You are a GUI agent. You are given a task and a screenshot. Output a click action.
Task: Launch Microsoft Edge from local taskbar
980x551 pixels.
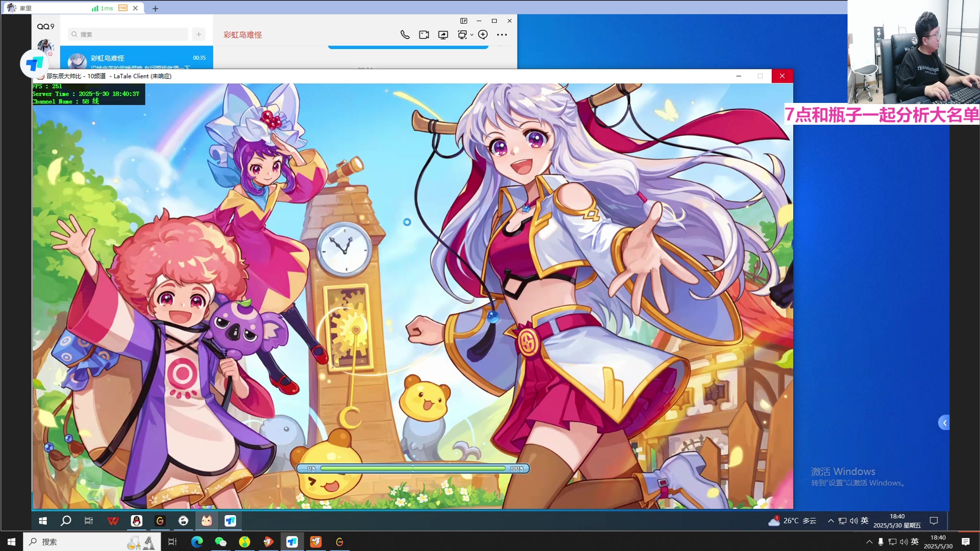(197, 542)
